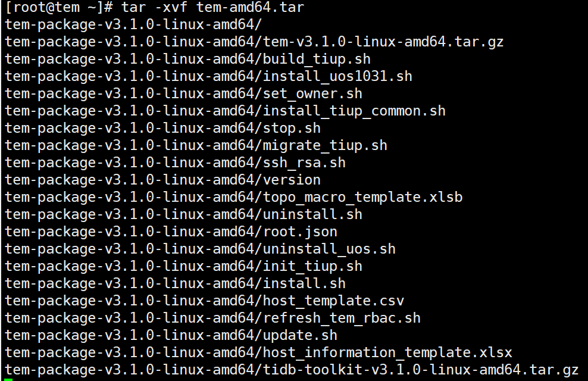Click the update.sh output line
The height and width of the screenshot is (381, 588).
[171, 335]
